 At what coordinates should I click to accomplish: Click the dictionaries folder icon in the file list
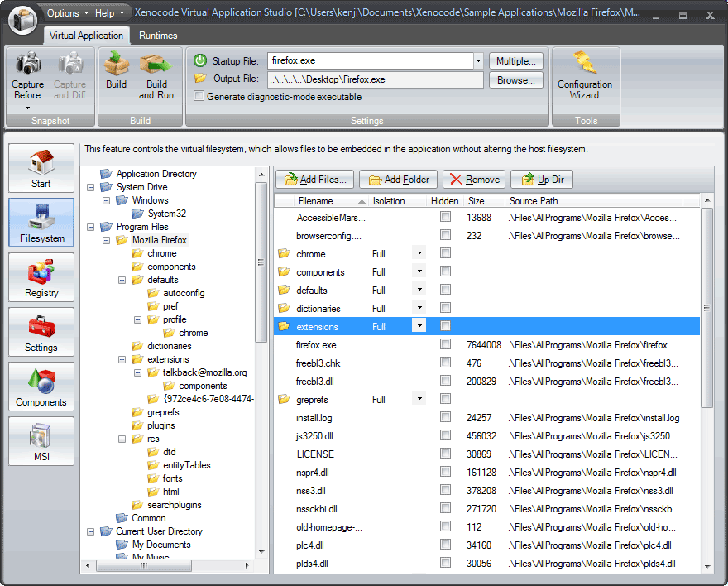[x=284, y=308]
